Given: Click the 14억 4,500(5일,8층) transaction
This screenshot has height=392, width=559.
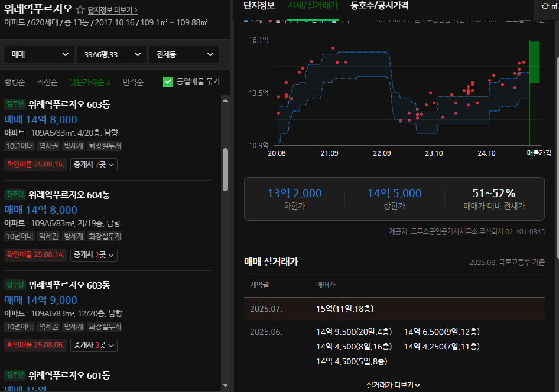Looking at the screenshot, I should coord(352,361).
